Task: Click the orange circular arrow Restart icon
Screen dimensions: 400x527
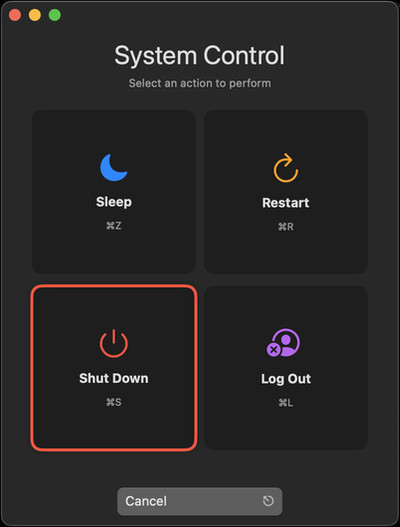Action: click(286, 168)
